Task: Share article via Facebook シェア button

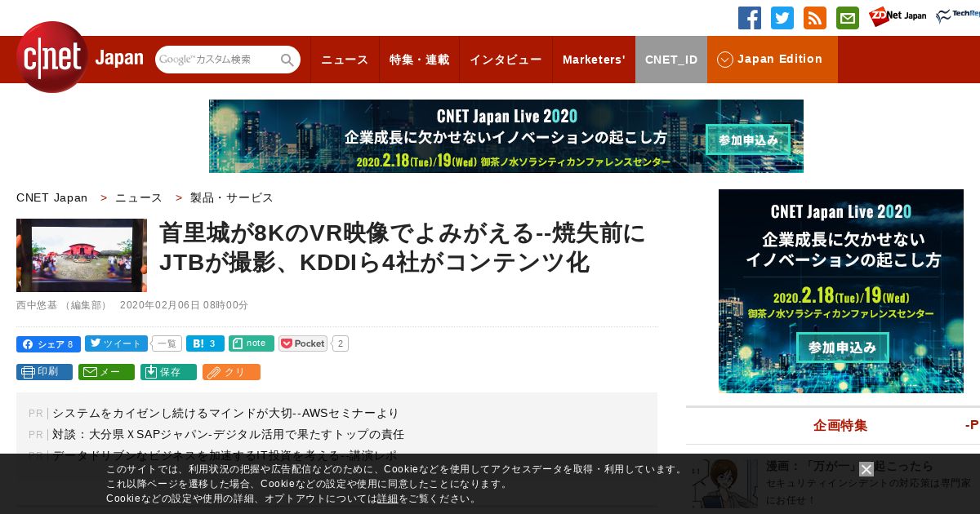Action: click(48, 343)
